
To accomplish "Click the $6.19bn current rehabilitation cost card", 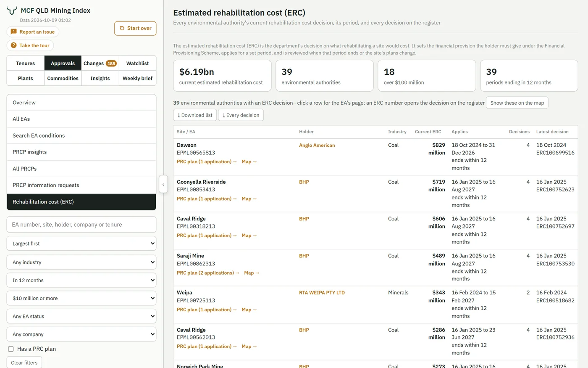I will point(222,76).
